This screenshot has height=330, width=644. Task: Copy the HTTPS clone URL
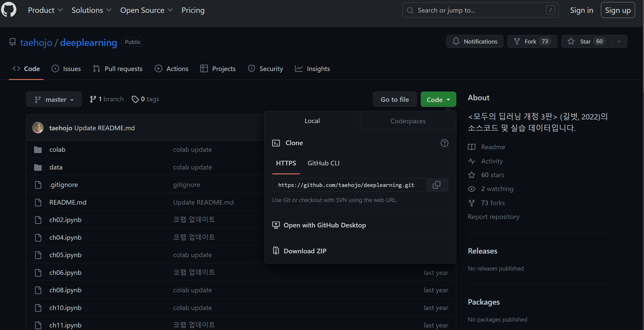pyautogui.click(x=437, y=185)
